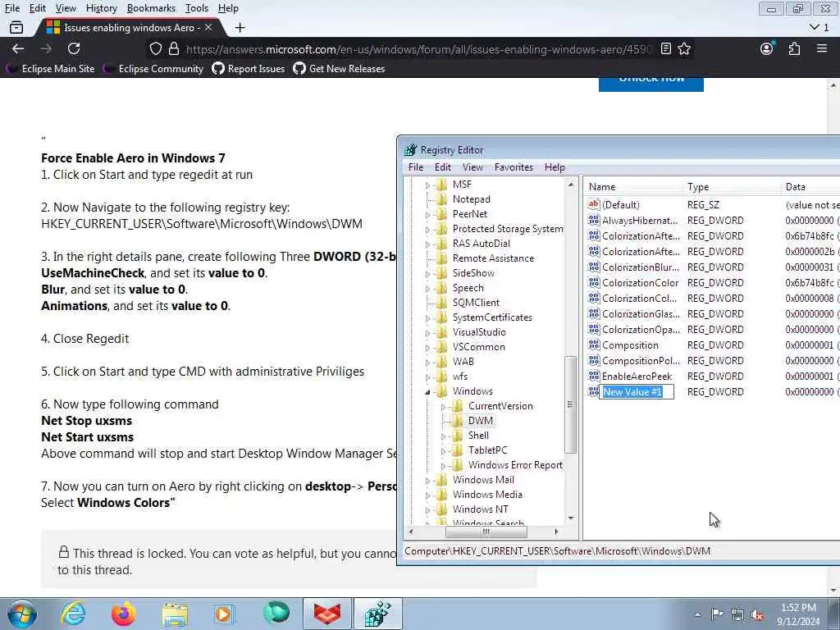Reload the page with the refresh icon
Viewport: 840px width, 630px height.
coord(74,48)
